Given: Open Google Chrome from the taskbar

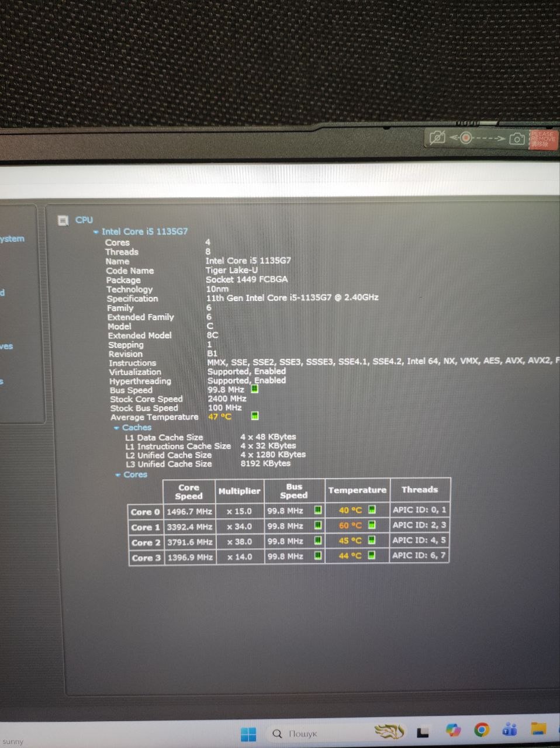Looking at the screenshot, I should 482,729.
